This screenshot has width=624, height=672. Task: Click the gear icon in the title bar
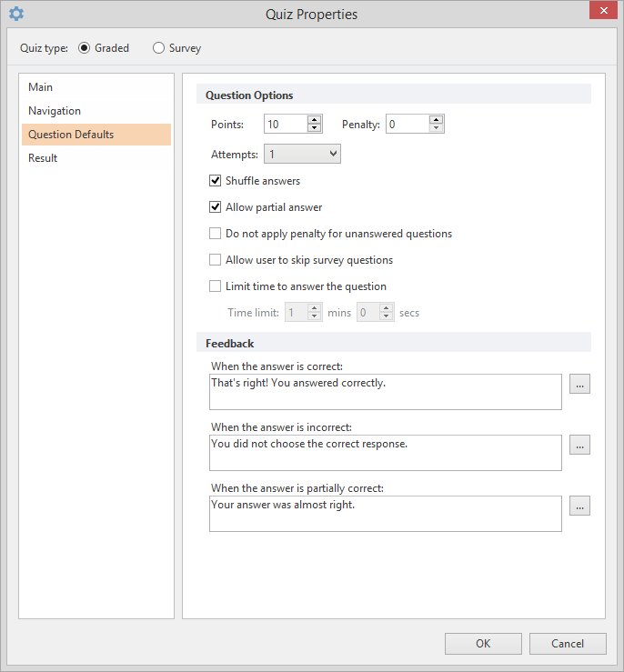pyautogui.click(x=16, y=14)
